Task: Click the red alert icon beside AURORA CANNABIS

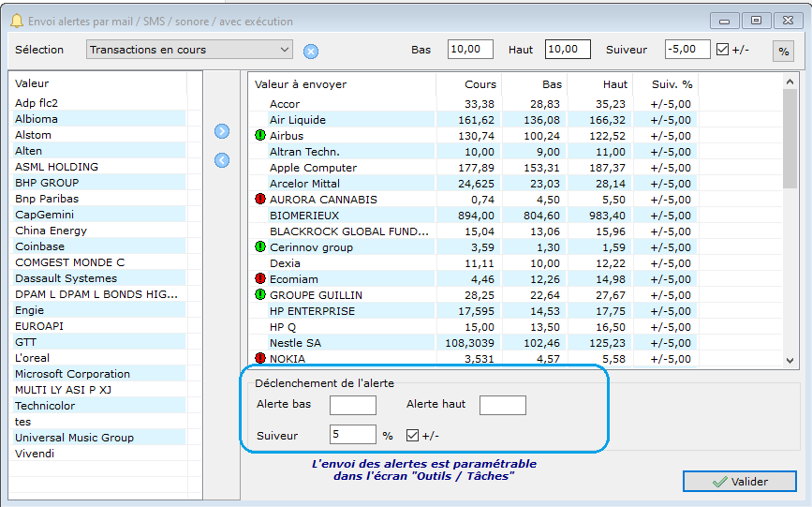Action: coord(260,200)
